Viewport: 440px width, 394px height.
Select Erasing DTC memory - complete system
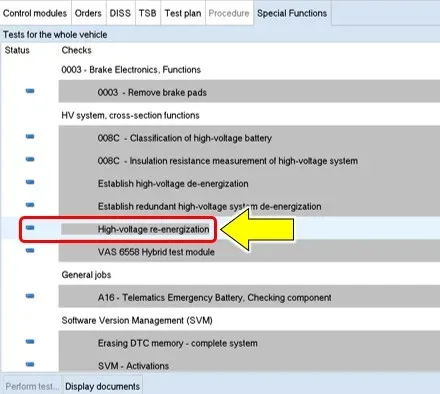249,343
